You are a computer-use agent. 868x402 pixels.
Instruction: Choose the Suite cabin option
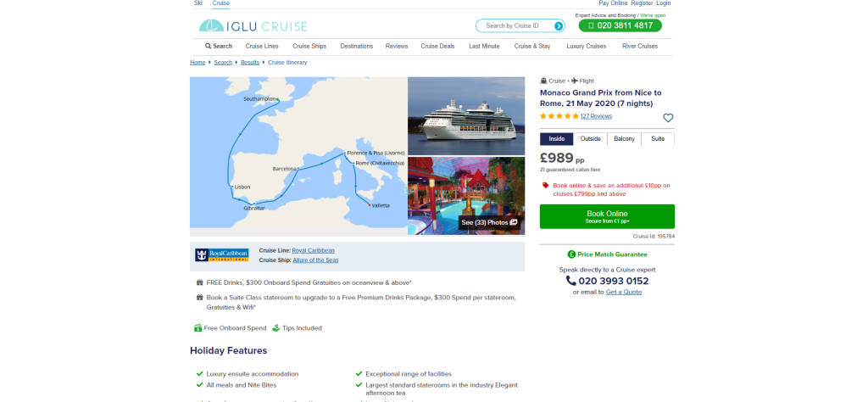(658, 138)
